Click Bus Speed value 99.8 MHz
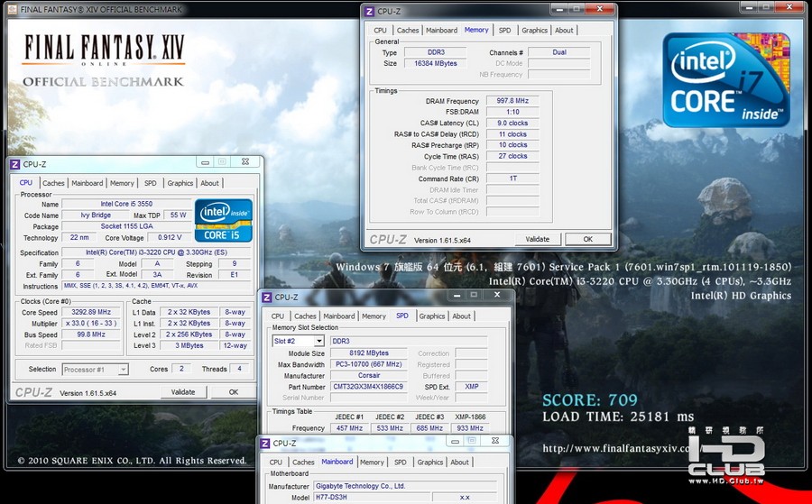 (x=91, y=334)
